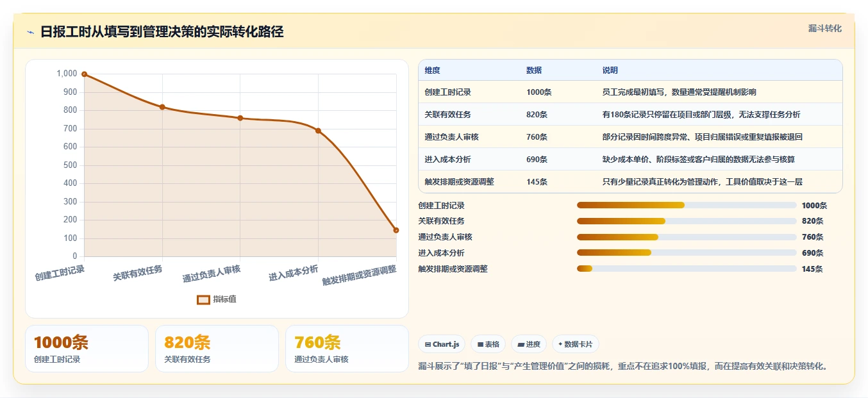Click the 进入成本分析 progress bar
This screenshot has height=398, width=868.
coord(687,253)
